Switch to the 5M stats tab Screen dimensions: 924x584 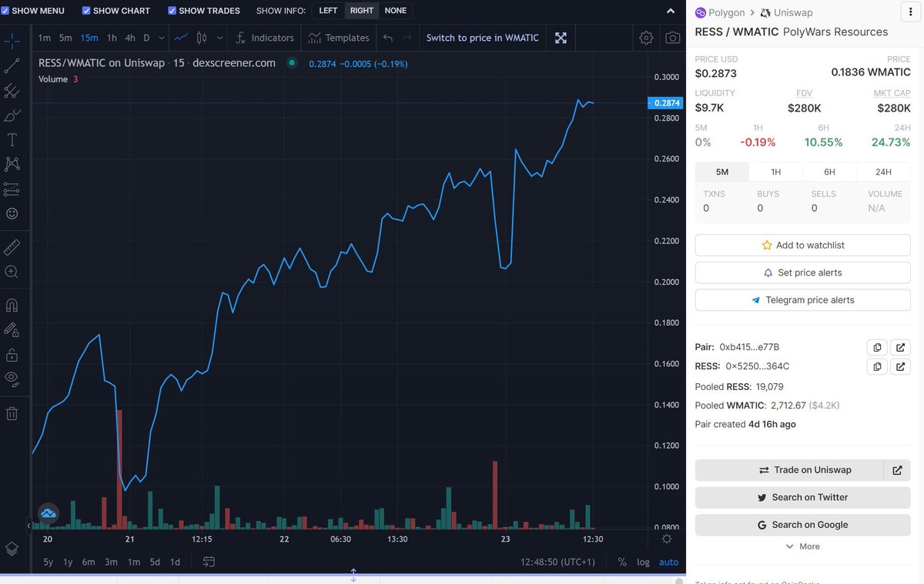[x=721, y=172]
